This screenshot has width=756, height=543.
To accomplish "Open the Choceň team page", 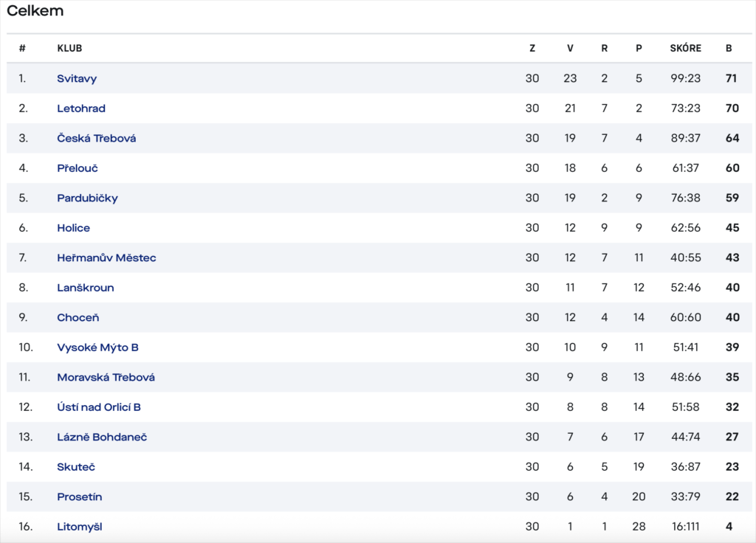I will 78,317.
